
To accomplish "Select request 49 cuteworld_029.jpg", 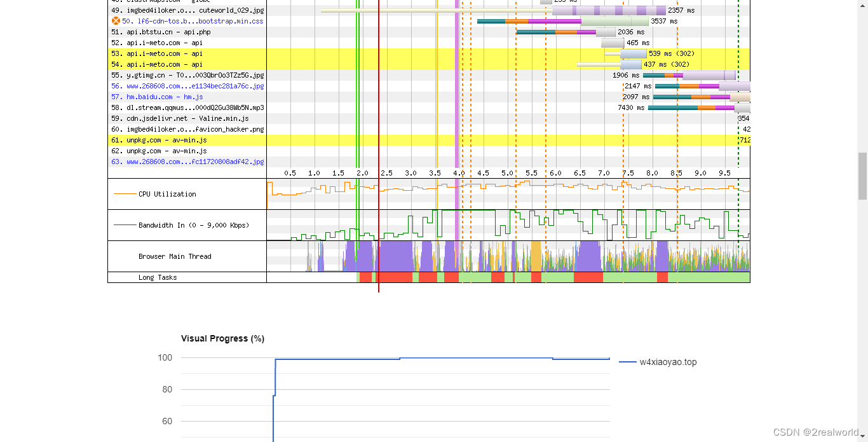I will coord(187,10).
